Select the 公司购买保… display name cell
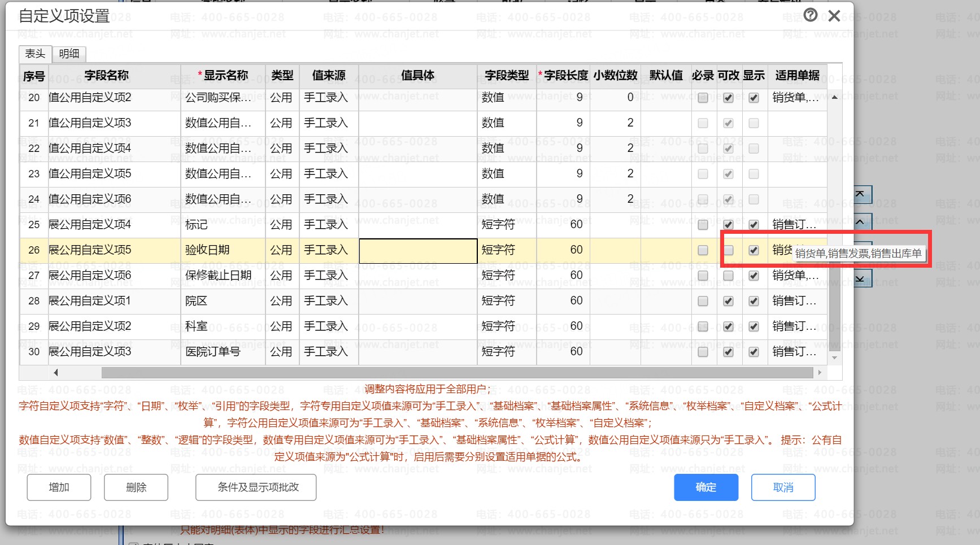The width and height of the screenshot is (980, 545). point(223,98)
